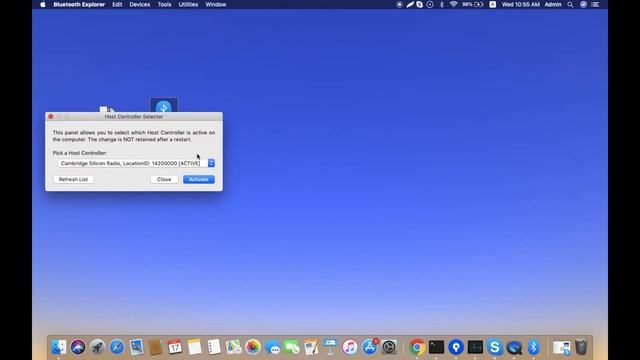This screenshot has height=360, width=640.
Task: Open Google Chrome from the dock
Action: click(x=417, y=347)
